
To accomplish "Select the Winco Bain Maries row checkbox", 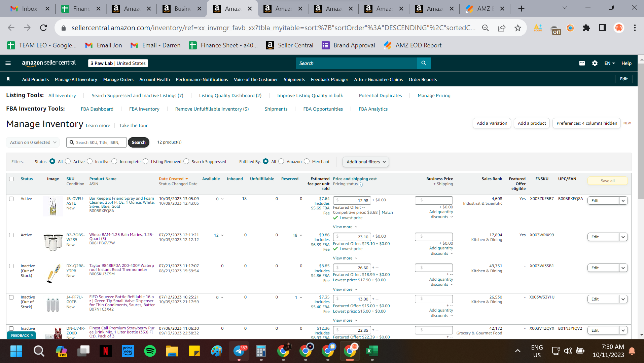I will tap(11, 235).
